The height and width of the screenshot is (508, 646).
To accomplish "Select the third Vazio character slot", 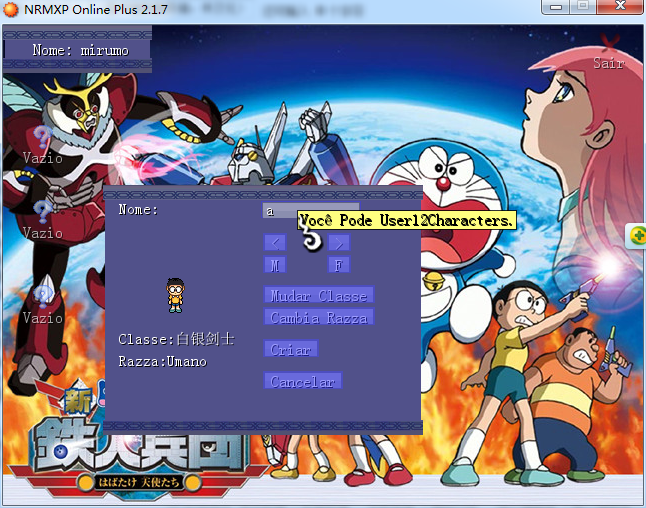I will click(x=42, y=305).
